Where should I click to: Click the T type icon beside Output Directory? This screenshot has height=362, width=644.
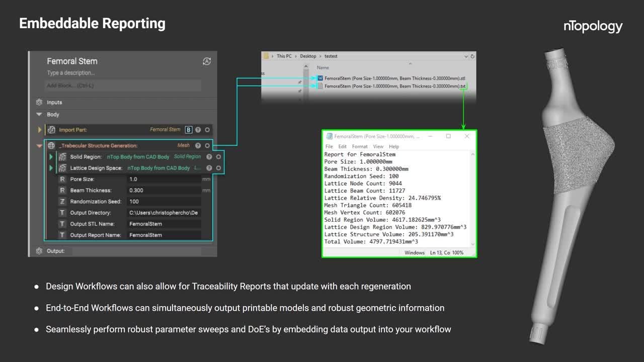point(62,213)
